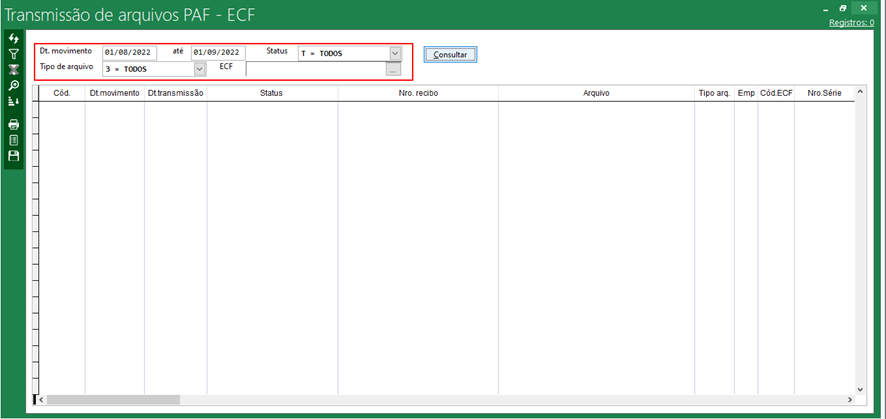The height and width of the screenshot is (419, 886).
Task: Open the document report icon
Action: click(14, 140)
